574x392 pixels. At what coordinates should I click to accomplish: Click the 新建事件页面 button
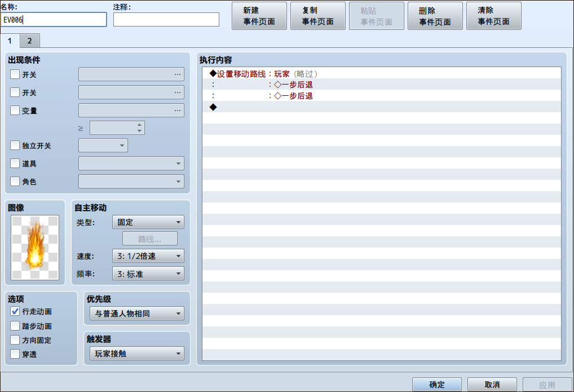point(259,16)
